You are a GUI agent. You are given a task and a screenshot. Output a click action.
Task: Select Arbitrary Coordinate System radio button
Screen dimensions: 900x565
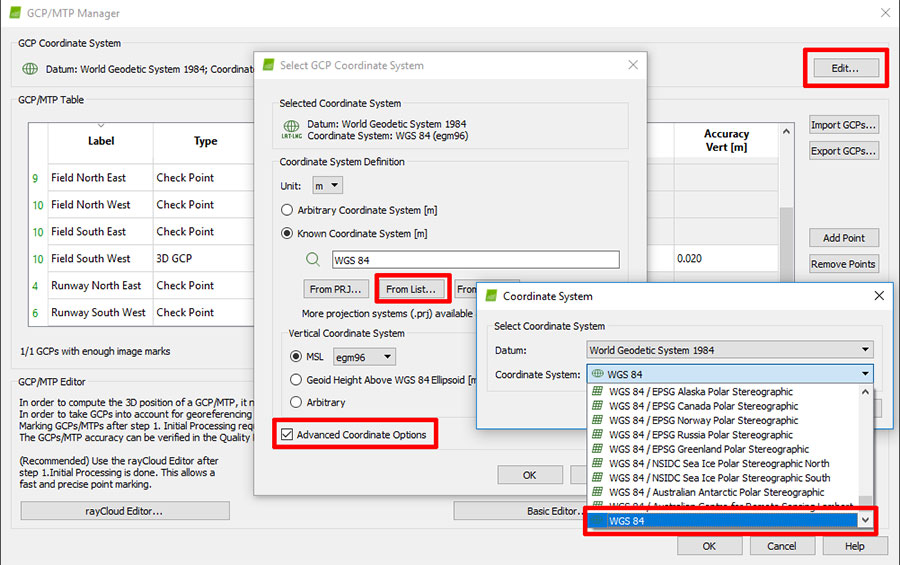[288, 210]
